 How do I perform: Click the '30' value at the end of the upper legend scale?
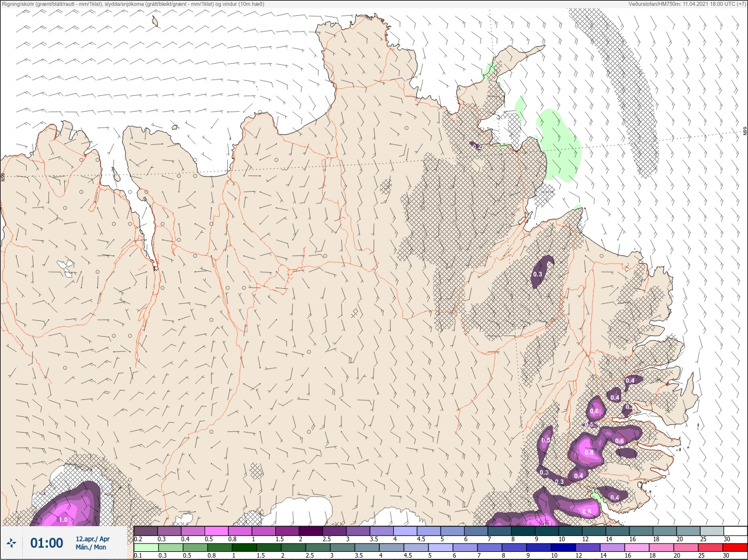tap(727, 539)
